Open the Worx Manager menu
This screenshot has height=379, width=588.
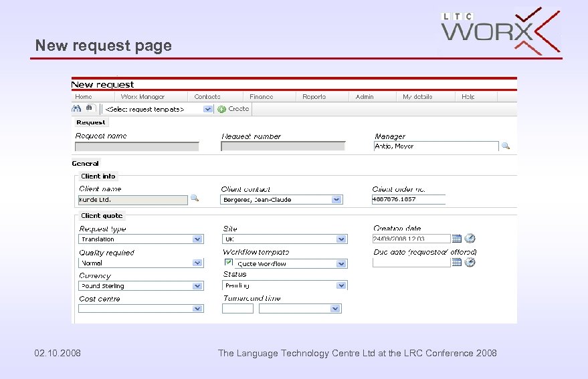pos(142,97)
